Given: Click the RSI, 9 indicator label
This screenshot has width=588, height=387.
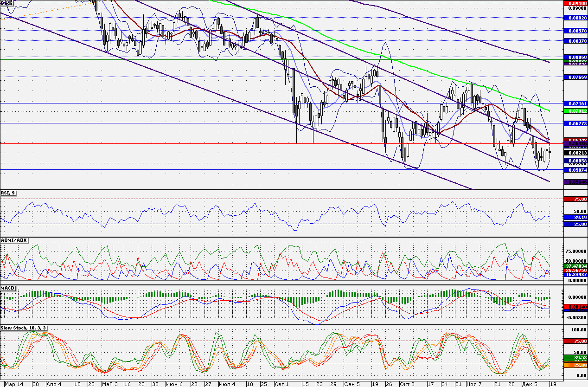Looking at the screenshot, I should click(8, 193).
